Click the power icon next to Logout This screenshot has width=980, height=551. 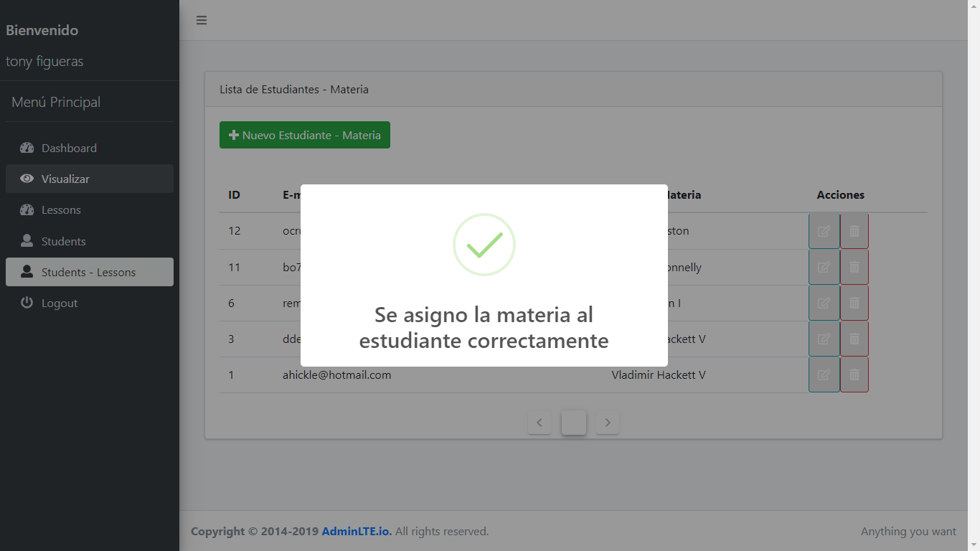[27, 303]
